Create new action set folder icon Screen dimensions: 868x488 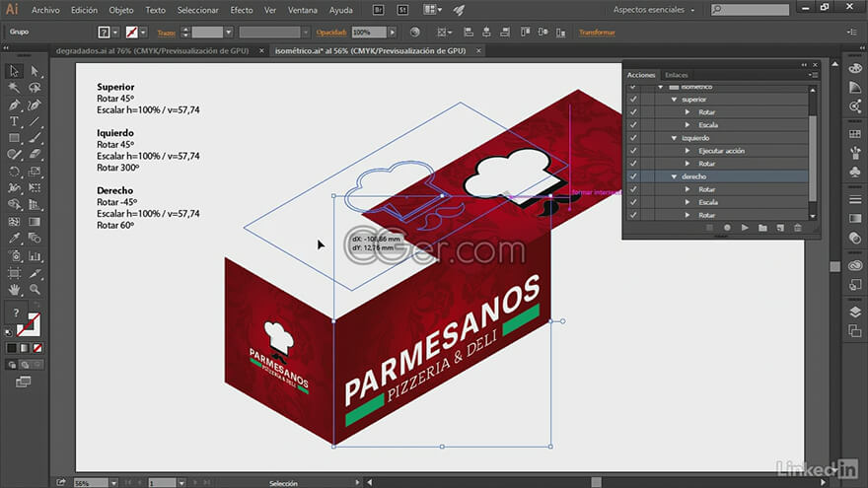tap(762, 228)
